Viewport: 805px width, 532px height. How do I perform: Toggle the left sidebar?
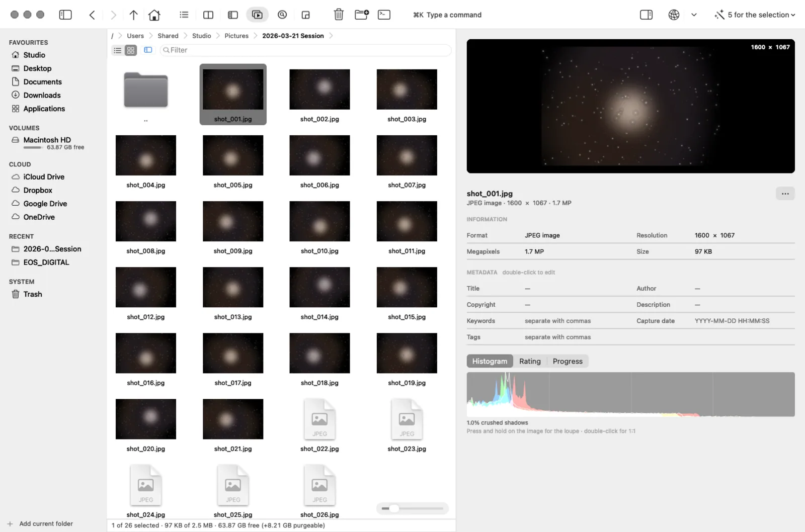point(65,15)
